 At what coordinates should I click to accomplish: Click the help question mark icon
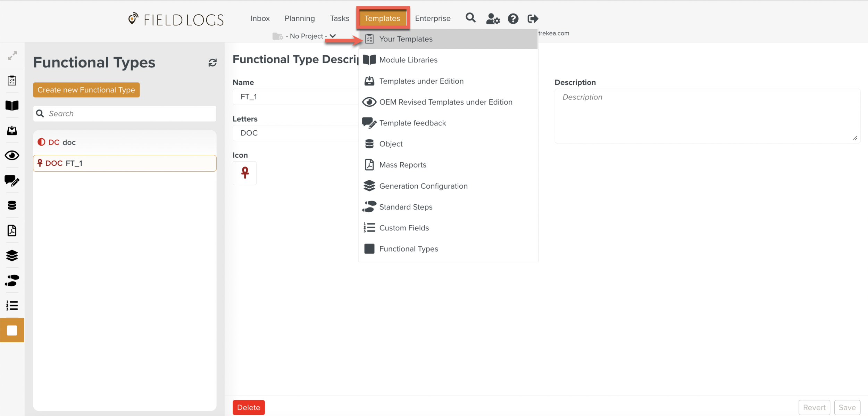(x=513, y=18)
